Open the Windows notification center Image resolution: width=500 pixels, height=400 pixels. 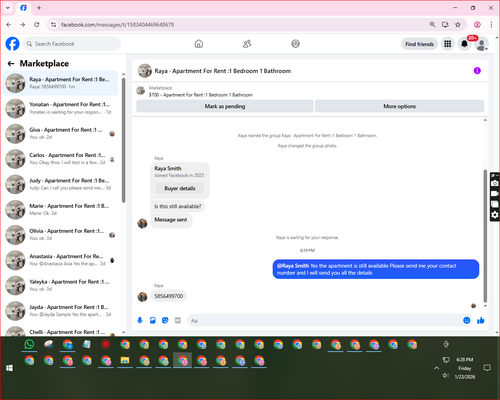click(487, 368)
